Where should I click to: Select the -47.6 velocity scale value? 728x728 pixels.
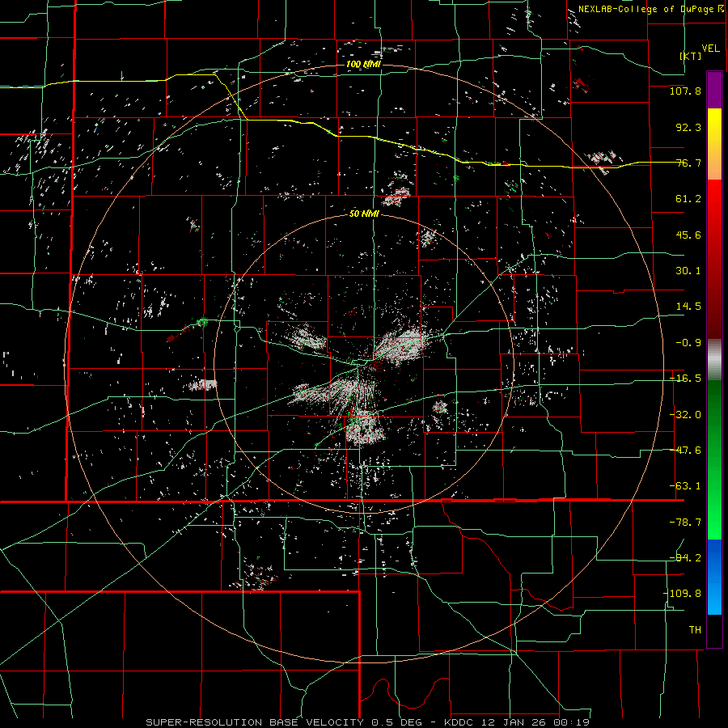point(685,451)
